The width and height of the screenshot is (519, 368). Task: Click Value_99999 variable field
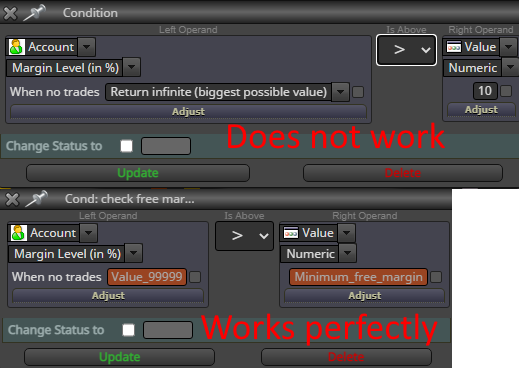147,277
